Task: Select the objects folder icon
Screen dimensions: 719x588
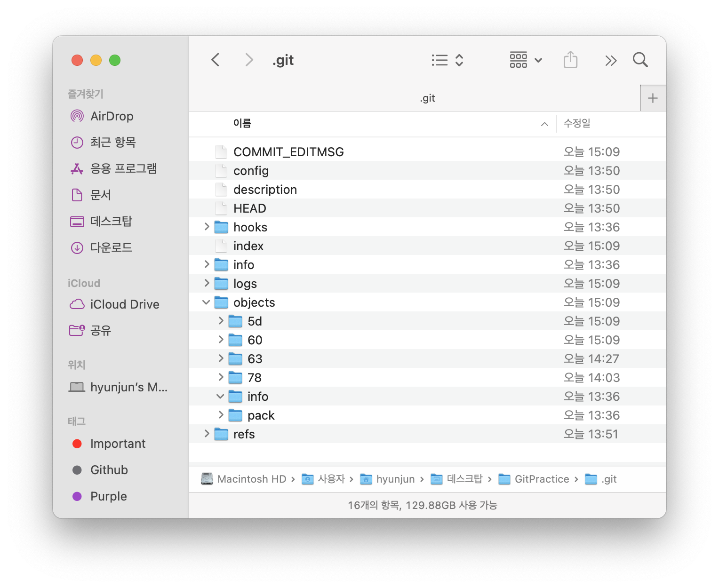Action: point(221,302)
